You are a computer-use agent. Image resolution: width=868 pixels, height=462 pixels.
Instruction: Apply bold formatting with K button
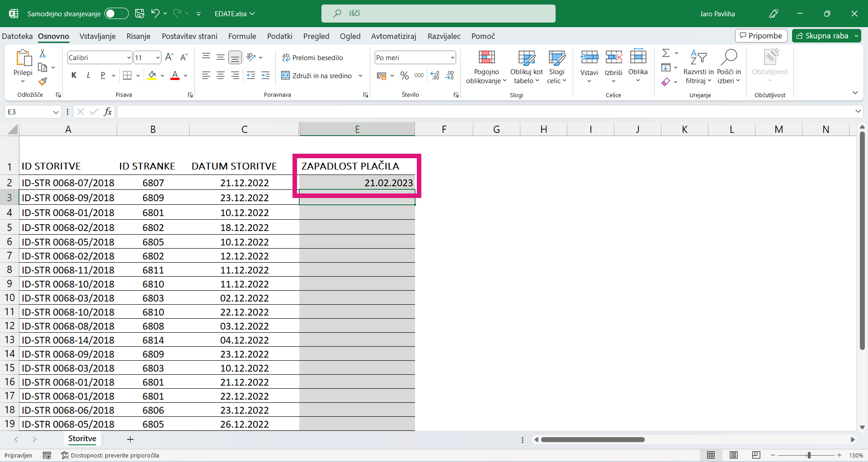click(74, 75)
